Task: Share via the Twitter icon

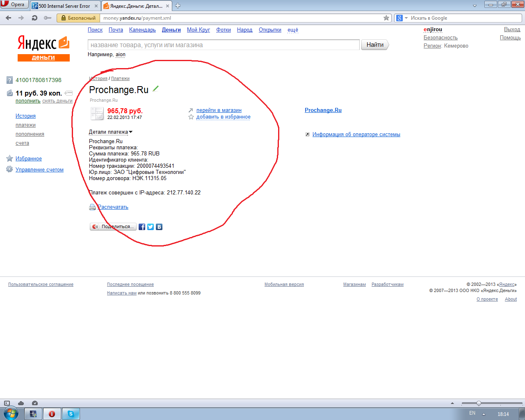Action: pos(151,227)
